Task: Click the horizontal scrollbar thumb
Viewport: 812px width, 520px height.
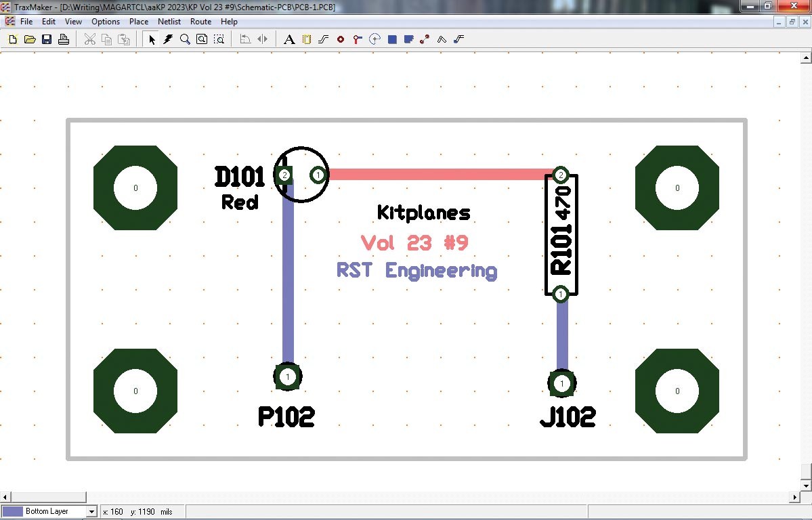Action: pos(49,497)
